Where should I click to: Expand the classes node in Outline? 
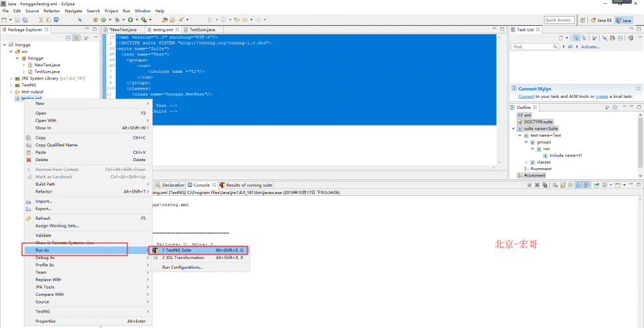[527, 162]
